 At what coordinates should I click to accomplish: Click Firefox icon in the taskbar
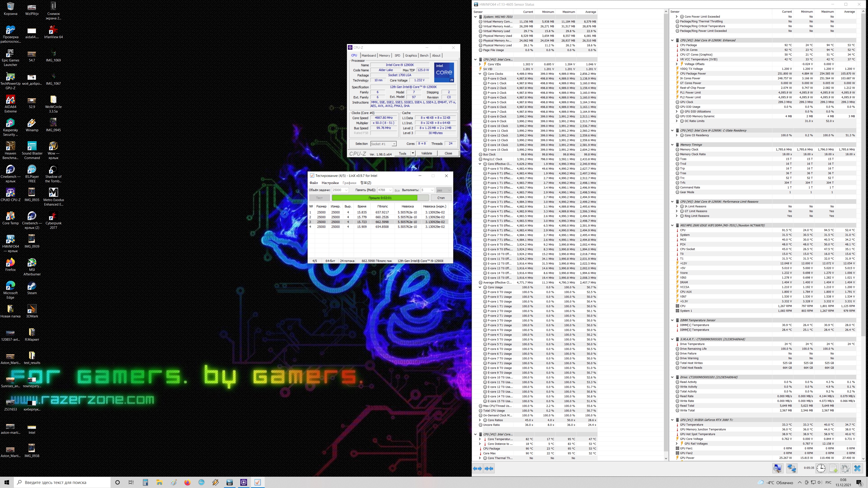(187, 482)
